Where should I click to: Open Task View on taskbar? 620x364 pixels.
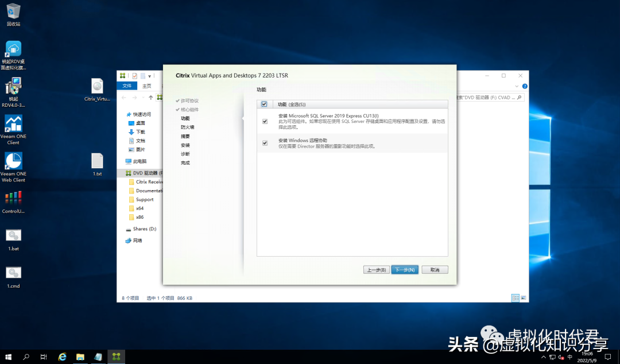point(44,357)
